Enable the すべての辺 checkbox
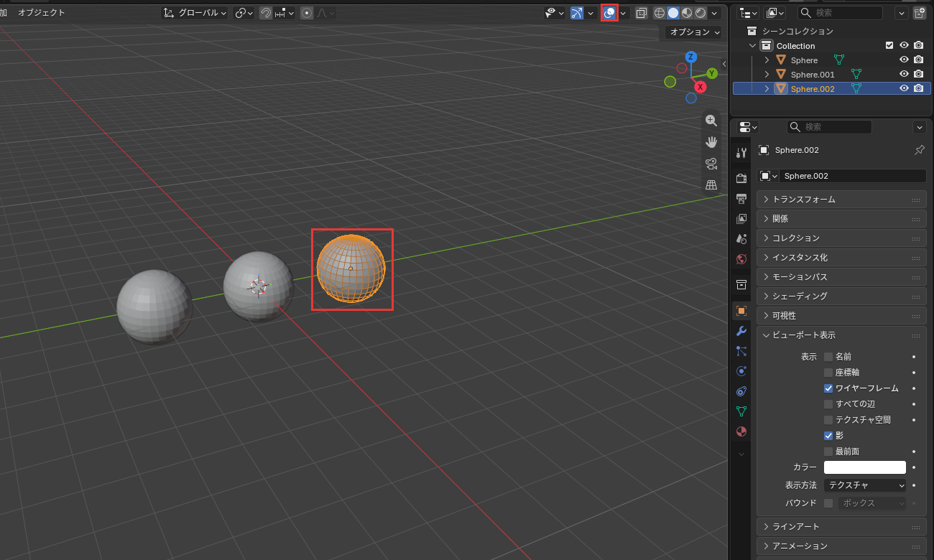 (828, 404)
